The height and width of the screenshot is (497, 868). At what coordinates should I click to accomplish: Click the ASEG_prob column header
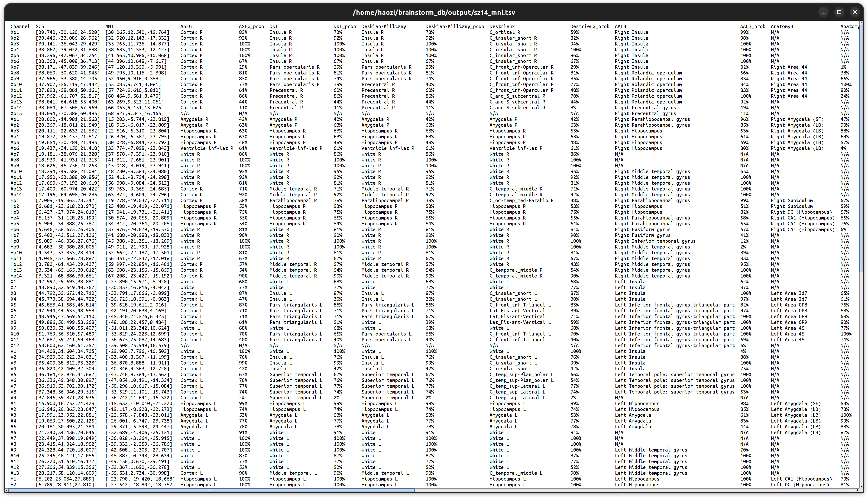click(251, 26)
